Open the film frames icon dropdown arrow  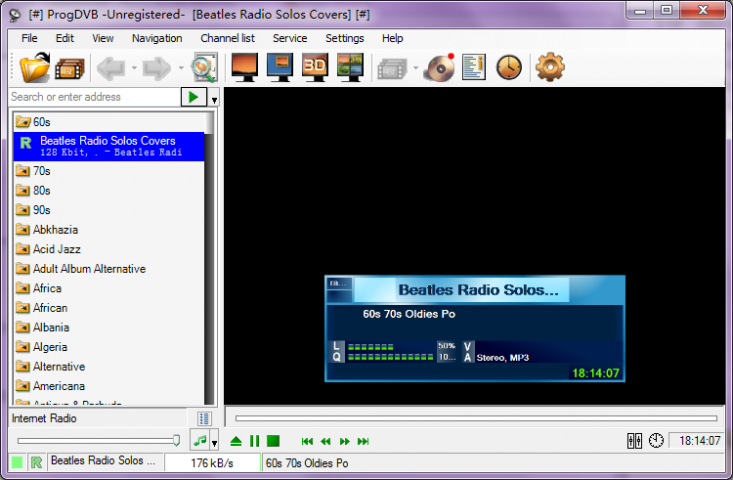pos(415,68)
